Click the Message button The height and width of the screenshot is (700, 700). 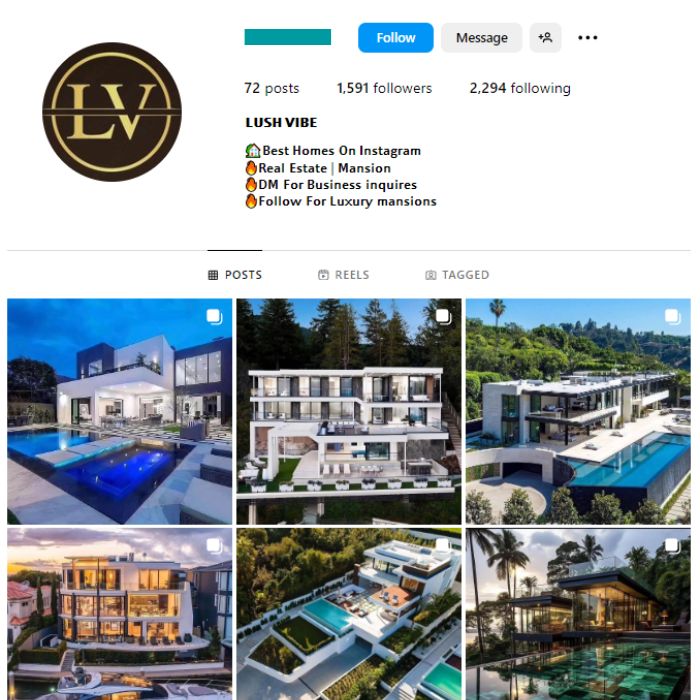[x=481, y=38]
